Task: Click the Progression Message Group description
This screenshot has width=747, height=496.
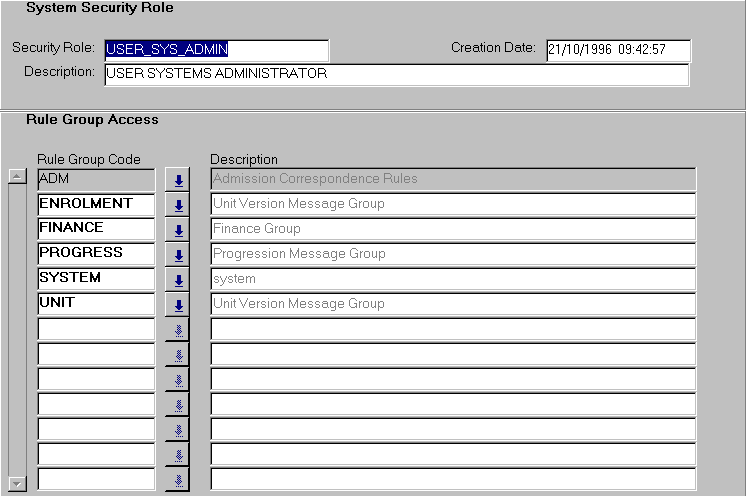Action: 452,254
